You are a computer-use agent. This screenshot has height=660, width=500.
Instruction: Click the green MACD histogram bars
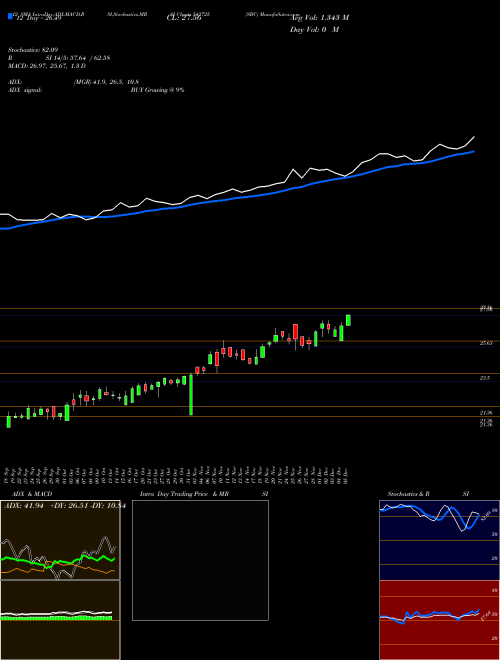pyautogui.click(x=56, y=618)
